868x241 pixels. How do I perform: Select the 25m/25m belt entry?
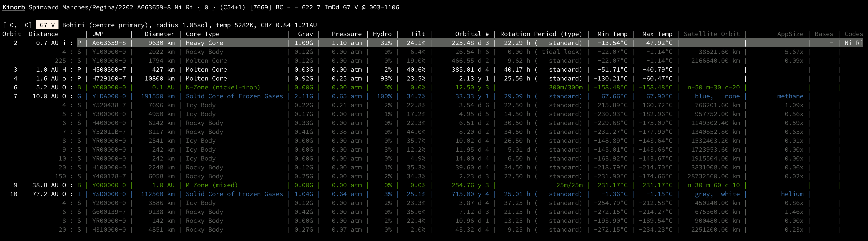click(x=569, y=185)
